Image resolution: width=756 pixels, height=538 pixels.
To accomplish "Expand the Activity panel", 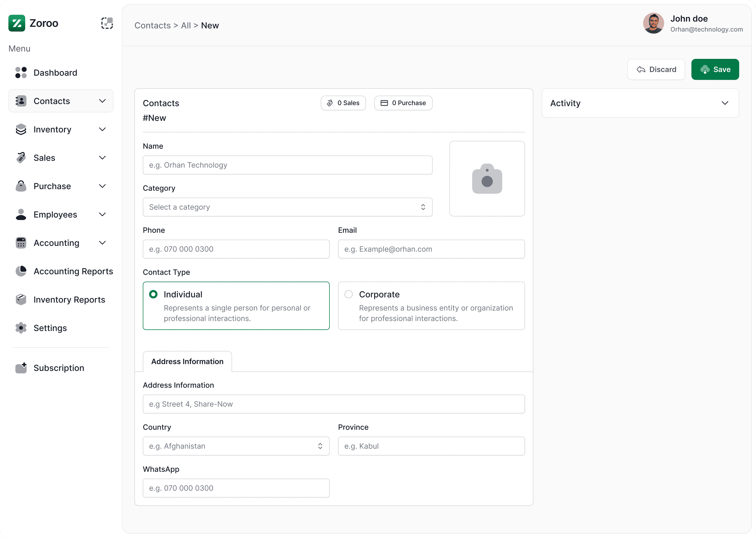I will point(725,103).
